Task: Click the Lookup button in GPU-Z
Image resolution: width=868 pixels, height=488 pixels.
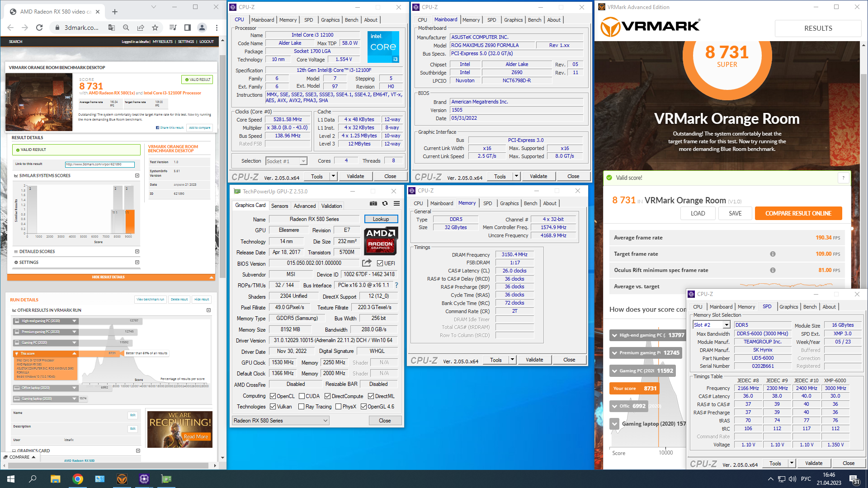Action: click(381, 219)
